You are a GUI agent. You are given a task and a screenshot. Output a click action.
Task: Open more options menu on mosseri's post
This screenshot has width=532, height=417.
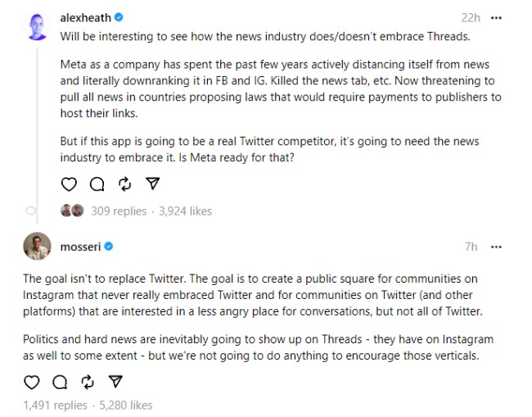pos(496,247)
